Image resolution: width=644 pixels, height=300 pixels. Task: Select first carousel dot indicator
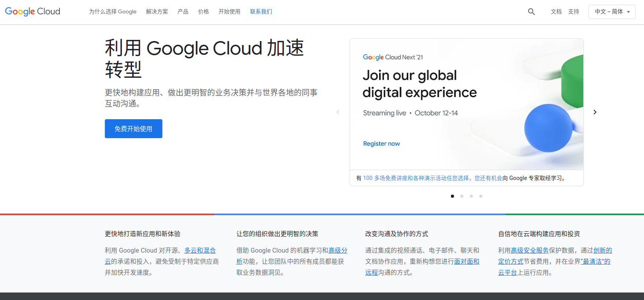click(x=452, y=196)
